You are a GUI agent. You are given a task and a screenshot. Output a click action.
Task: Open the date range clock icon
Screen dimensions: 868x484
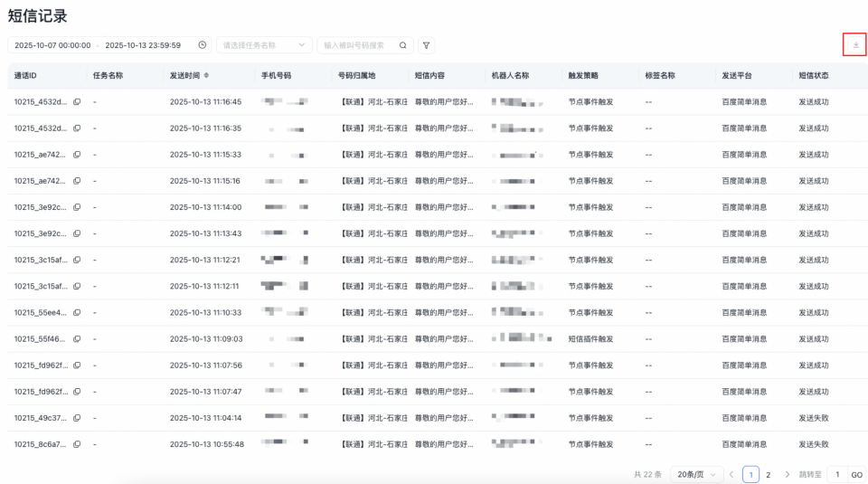pos(202,45)
